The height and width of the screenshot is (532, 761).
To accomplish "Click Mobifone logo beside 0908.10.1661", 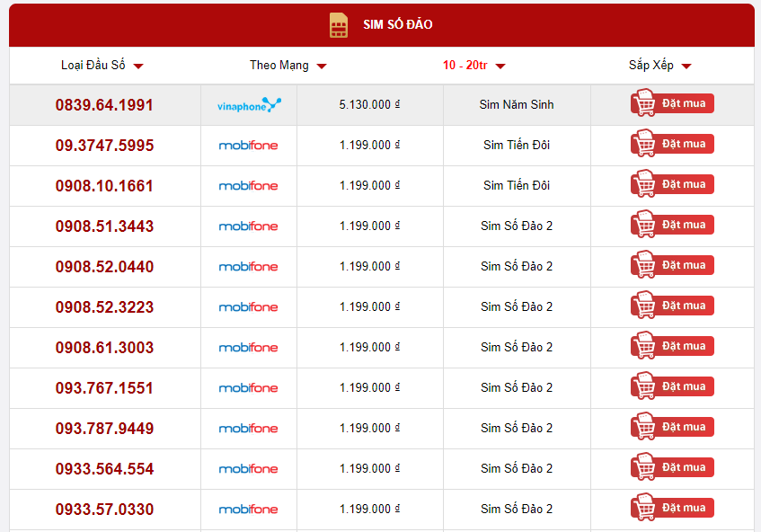I will tap(249, 186).
